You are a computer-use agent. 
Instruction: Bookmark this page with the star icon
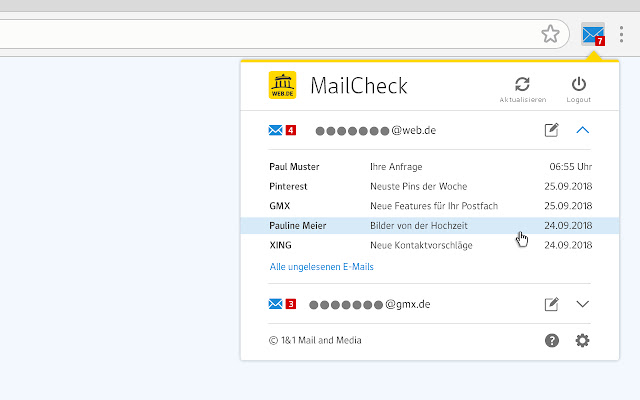pos(550,34)
